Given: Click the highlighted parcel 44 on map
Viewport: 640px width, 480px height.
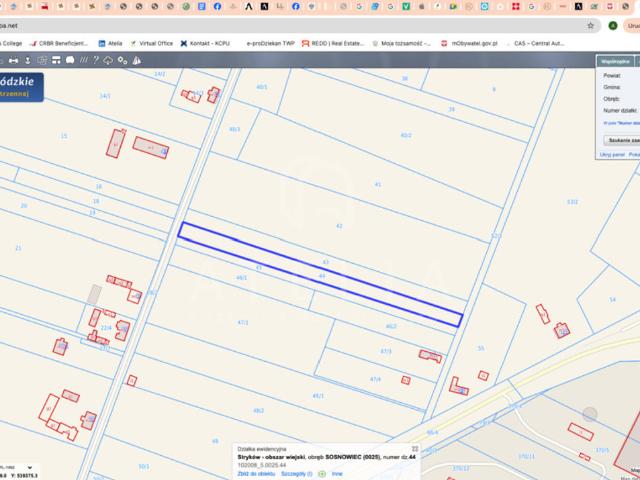Looking at the screenshot, I should tap(320, 274).
